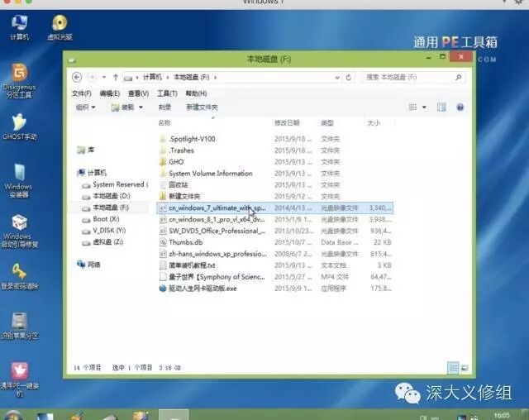Launch the GHOST手动 desktop shortcut
The image size is (529, 420).
(19, 126)
